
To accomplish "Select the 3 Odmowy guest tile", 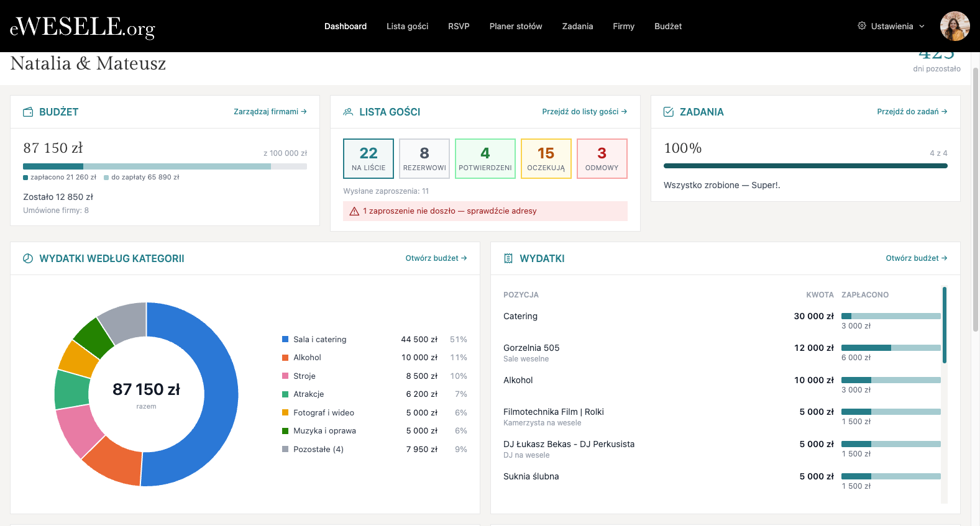I will click(602, 158).
